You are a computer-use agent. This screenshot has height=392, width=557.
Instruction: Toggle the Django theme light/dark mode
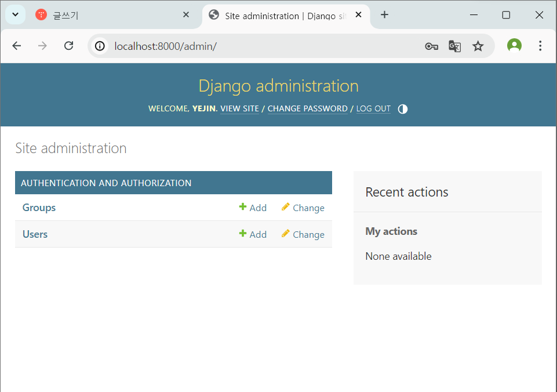402,109
